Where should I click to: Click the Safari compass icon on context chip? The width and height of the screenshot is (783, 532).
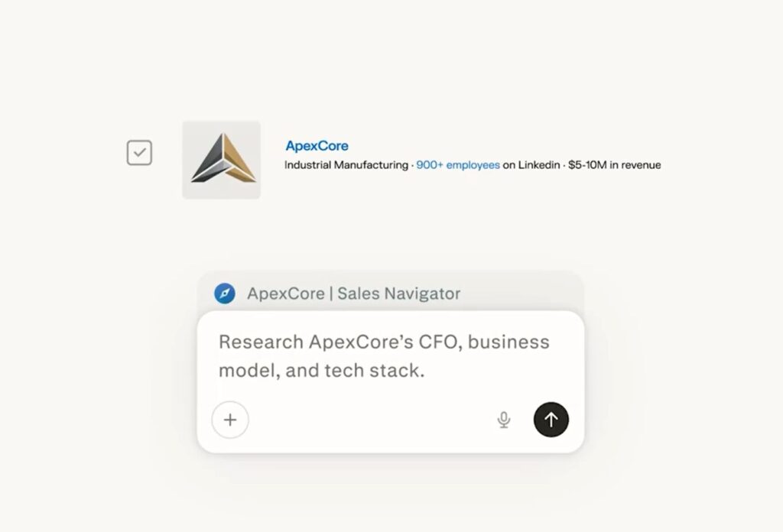pyautogui.click(x=225, y=294)
